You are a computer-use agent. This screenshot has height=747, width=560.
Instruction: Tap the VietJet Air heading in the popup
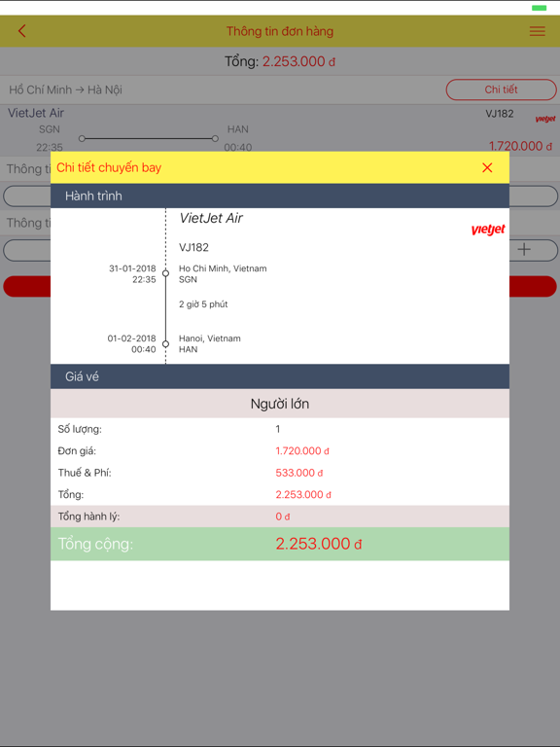pyautogui.click(x=211, y=218)
